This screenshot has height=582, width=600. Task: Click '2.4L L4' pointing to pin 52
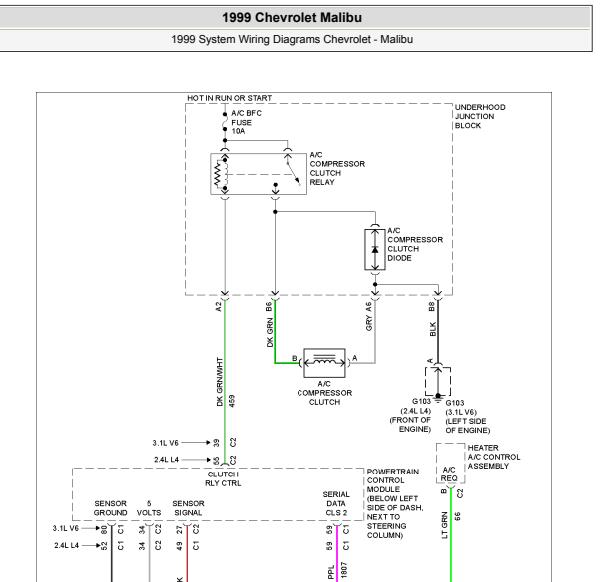click(67, 545)
